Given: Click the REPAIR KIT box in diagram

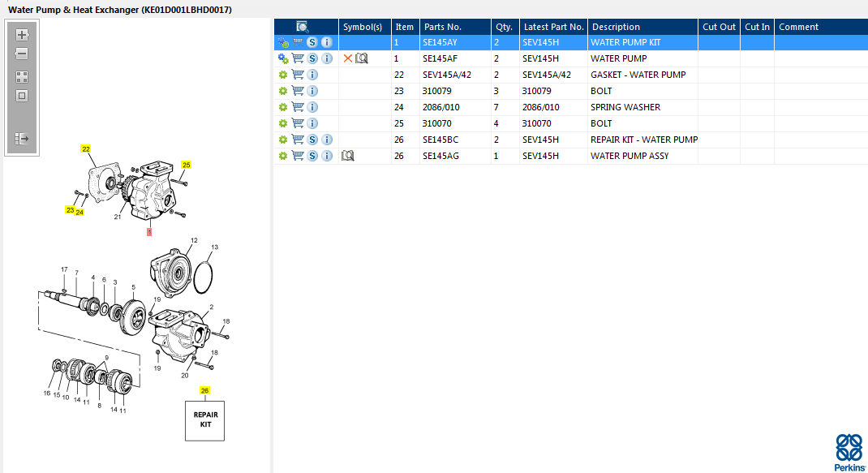Looking at the screenshot, I should [204, 421].
